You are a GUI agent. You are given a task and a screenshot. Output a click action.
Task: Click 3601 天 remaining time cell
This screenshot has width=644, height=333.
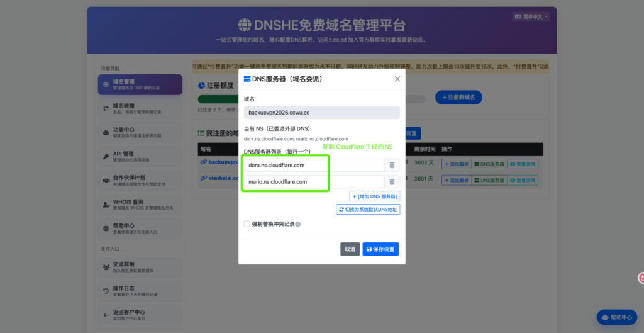click(x=423, y=179)
